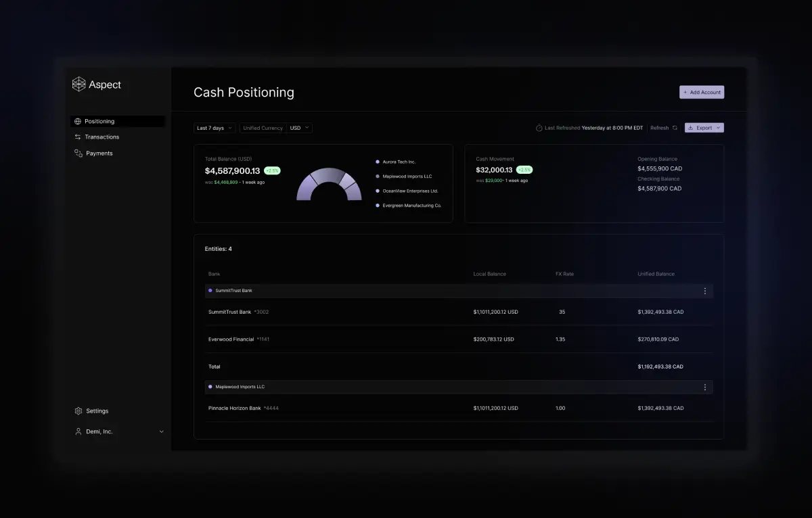The height and width of the screenshot is (518, 812).
Task: Click the Add Account button
Action: (x=702, y=91)
